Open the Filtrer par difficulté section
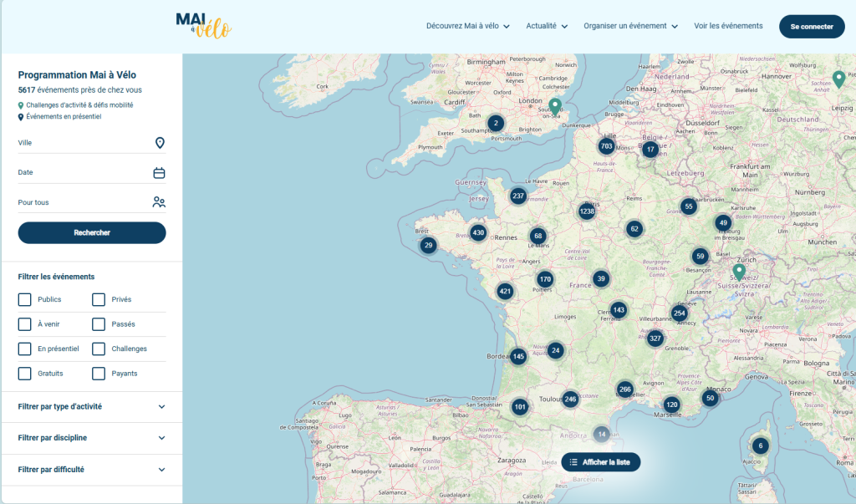856x504 pixels. click(92, 470)
